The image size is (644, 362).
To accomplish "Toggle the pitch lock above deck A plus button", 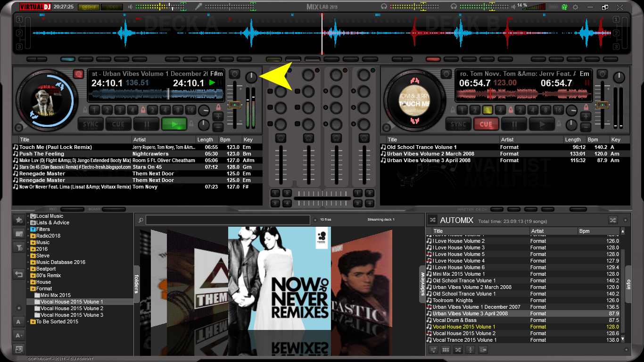I will 218,107.
